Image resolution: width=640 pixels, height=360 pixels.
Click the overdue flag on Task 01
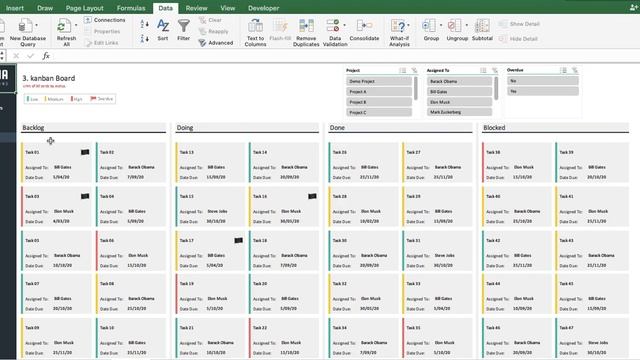click(85, 152)
